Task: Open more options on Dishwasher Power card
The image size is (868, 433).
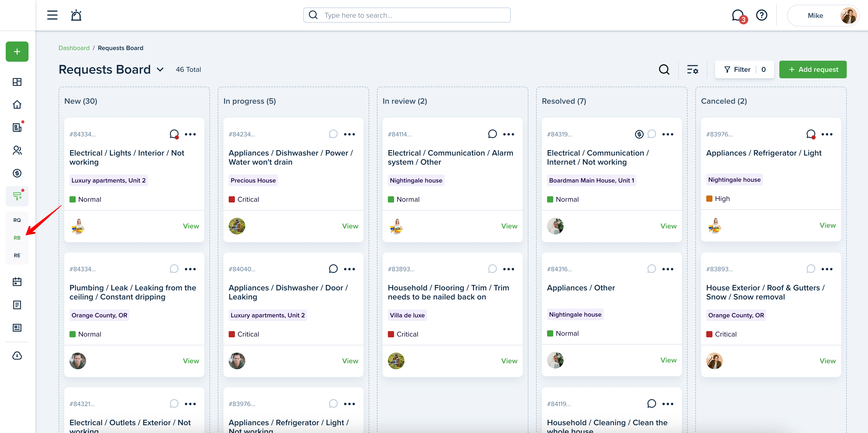Action: [349, 134]
